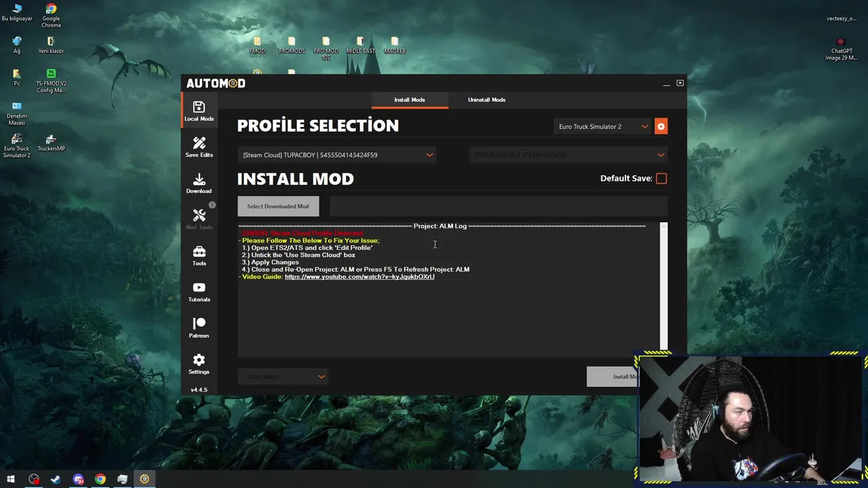Minimize the AutoMod window
Viewport: 868px width, 488px height.
tap(666, 83)
